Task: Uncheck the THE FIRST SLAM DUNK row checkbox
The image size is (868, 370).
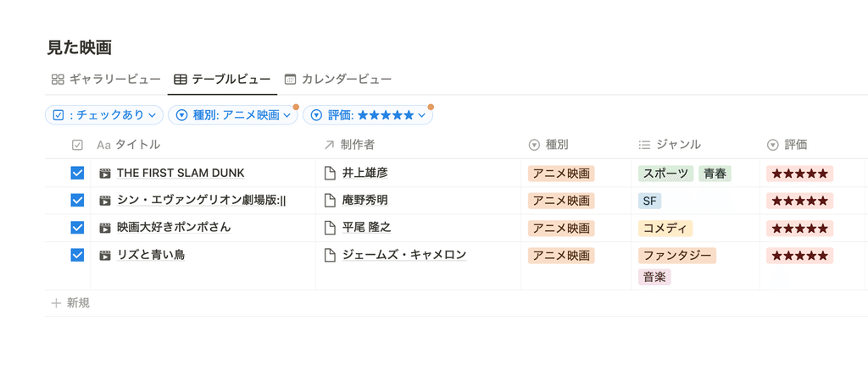Action: click(77, 173)
